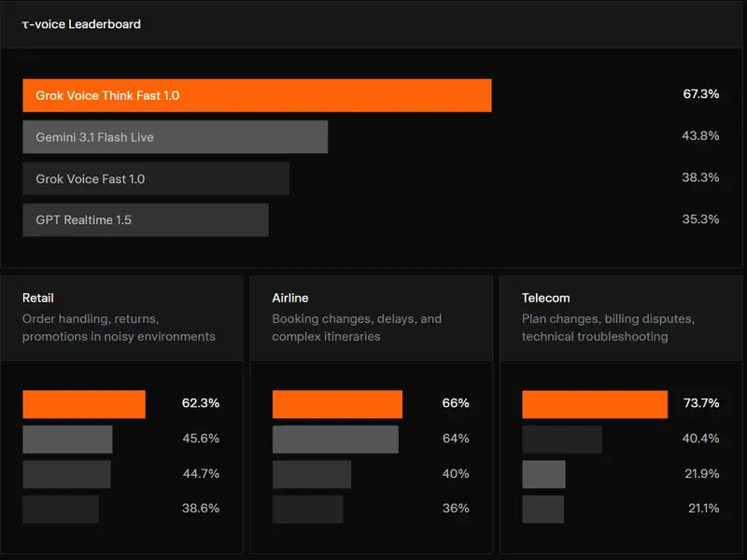
Task: Select the Telecom bar beside 21.9%
Action: (543, 474)
